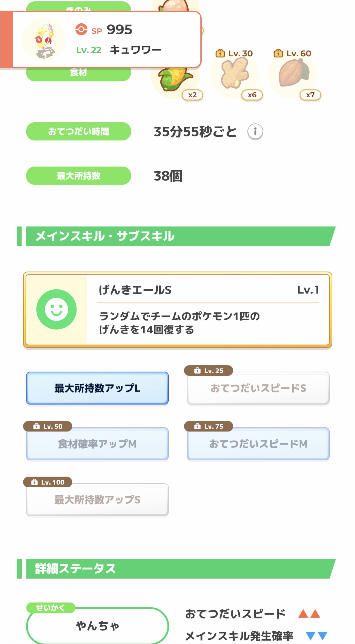
Task: Tap the やんちゃ nature button
Action: 97,626
